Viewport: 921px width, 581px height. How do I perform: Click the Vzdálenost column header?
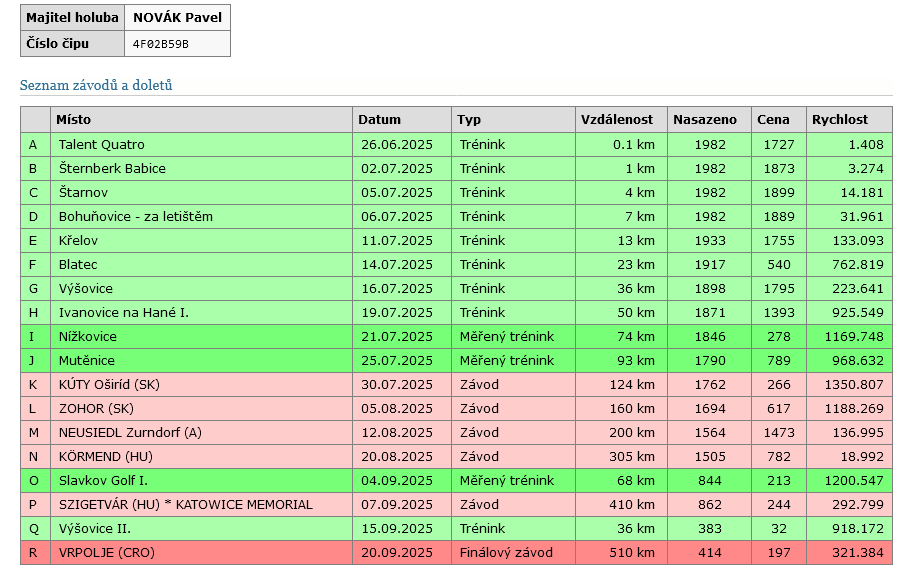coord(619,120)
